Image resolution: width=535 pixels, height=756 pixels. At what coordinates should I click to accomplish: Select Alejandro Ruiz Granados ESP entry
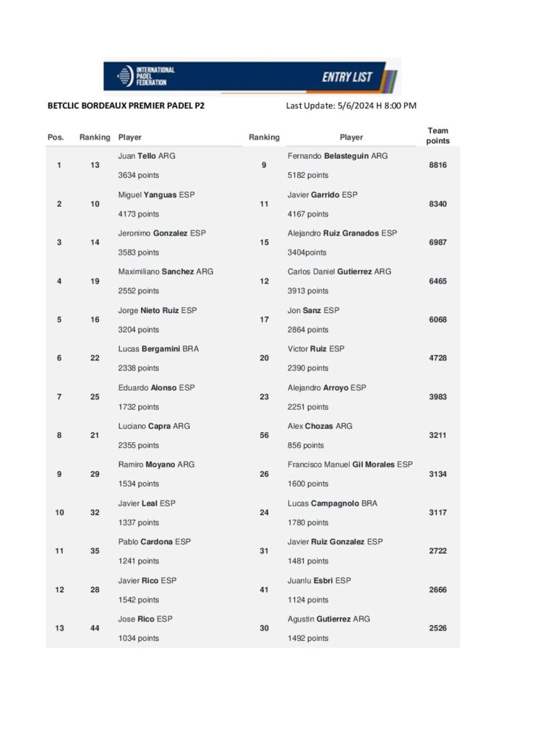342,233
